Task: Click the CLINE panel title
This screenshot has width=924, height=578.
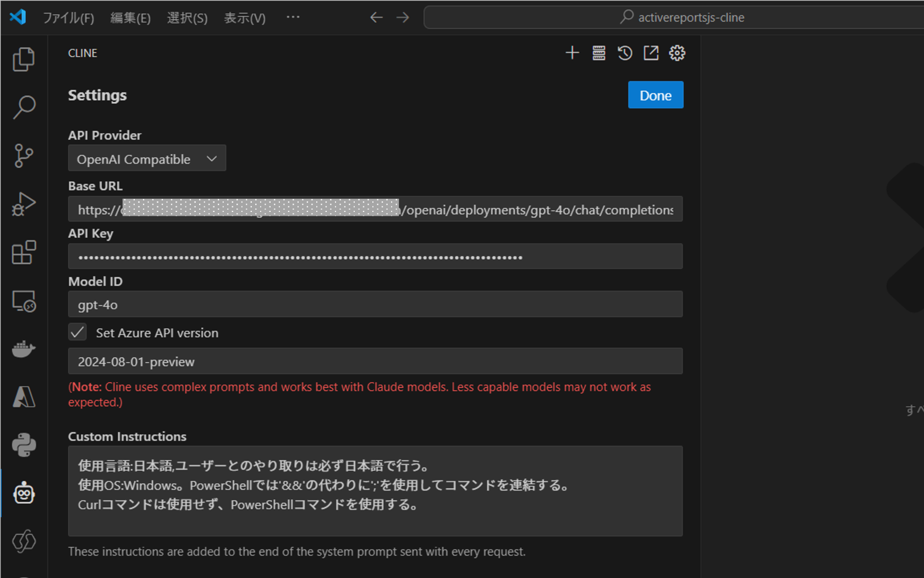Action: tap(82, 53)
